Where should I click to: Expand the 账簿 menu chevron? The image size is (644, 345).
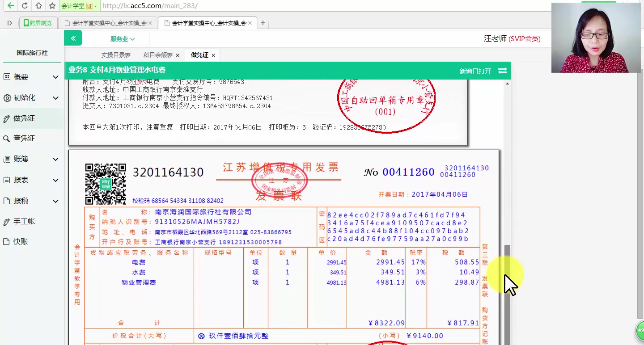55,159
